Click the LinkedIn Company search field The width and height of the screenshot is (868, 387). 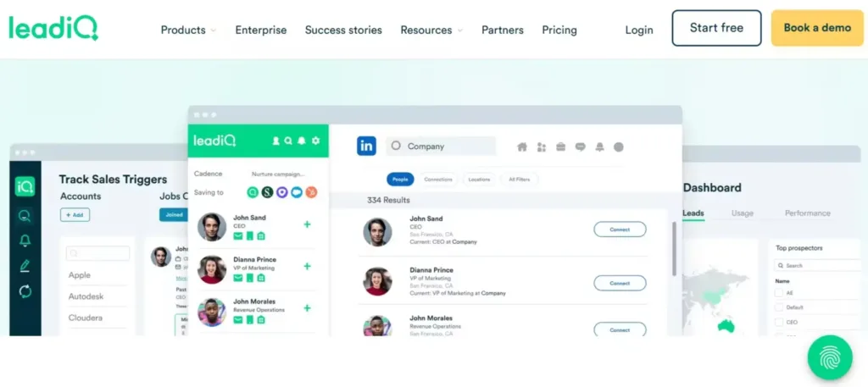click(x=441, y=147)
